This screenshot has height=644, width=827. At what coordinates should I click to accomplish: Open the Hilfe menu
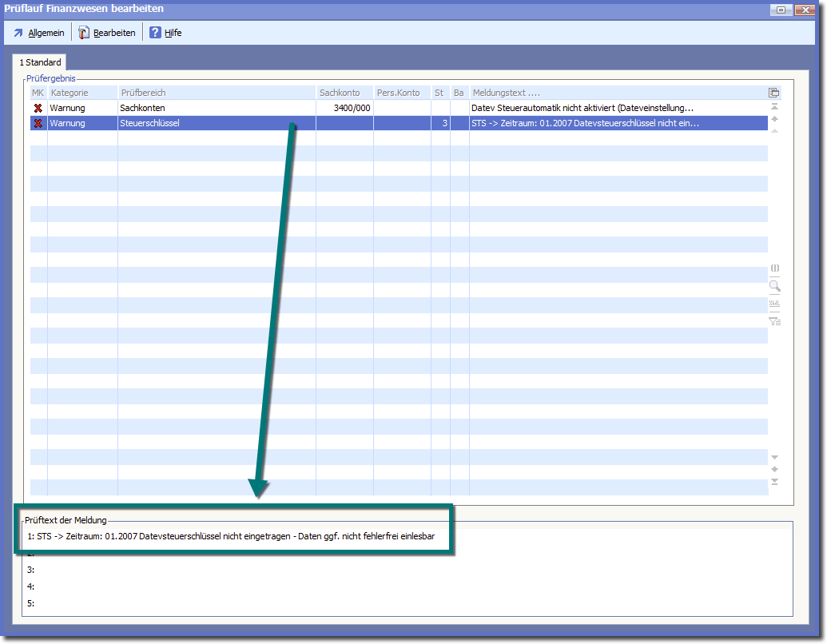click(x=165, y=33)
